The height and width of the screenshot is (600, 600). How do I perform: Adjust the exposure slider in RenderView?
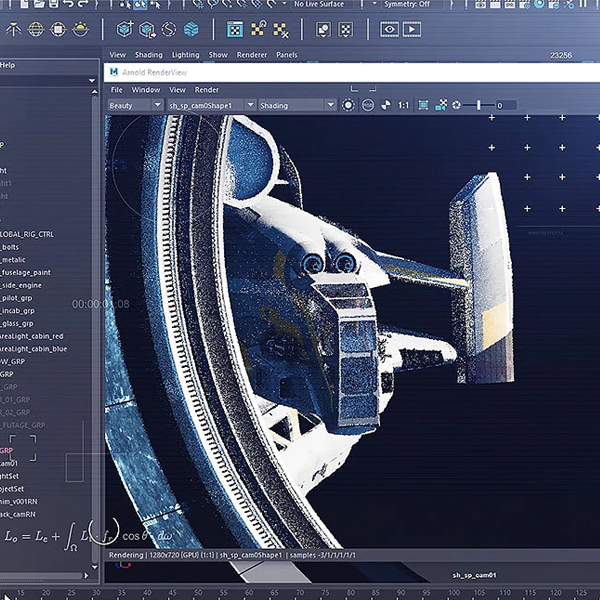[x=480, y=105]
